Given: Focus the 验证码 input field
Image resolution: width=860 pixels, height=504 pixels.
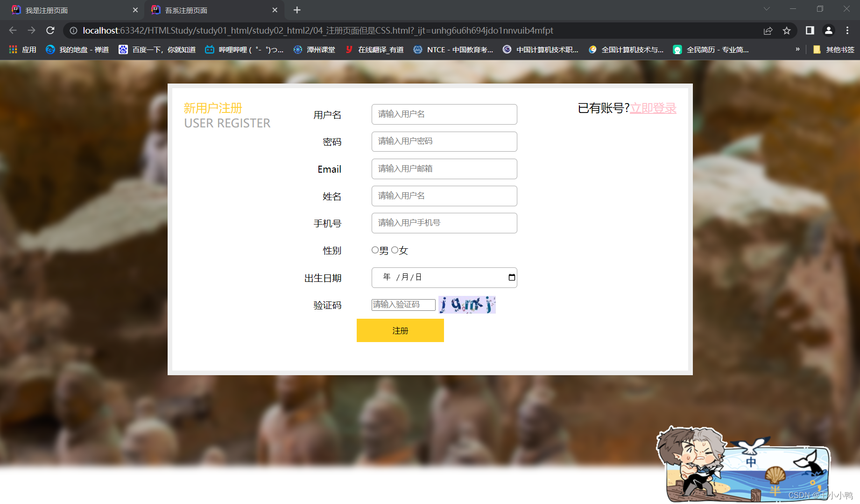Looking at the screenshot, I should 403,305.
